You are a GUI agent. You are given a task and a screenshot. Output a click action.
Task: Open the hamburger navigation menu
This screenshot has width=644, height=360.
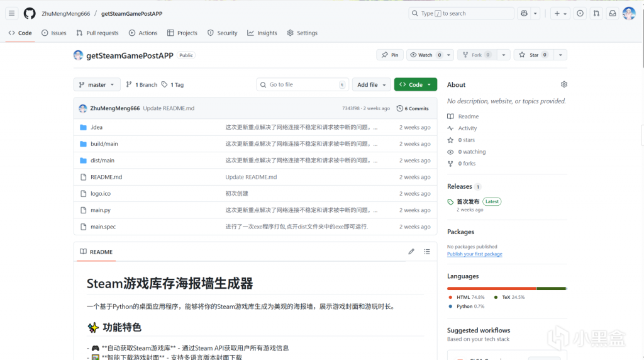[x=11, y=13]
